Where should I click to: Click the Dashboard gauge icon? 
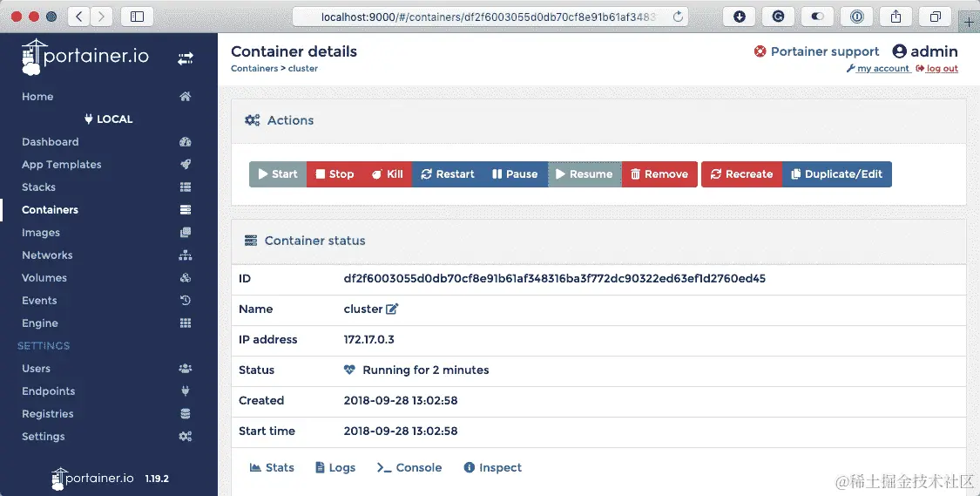coord(185,142)
